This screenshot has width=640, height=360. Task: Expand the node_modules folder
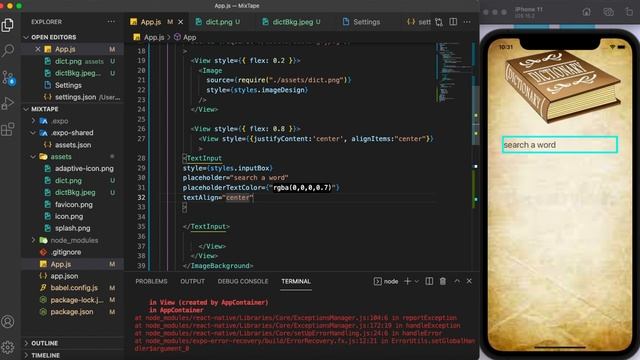tap(72, 240)
